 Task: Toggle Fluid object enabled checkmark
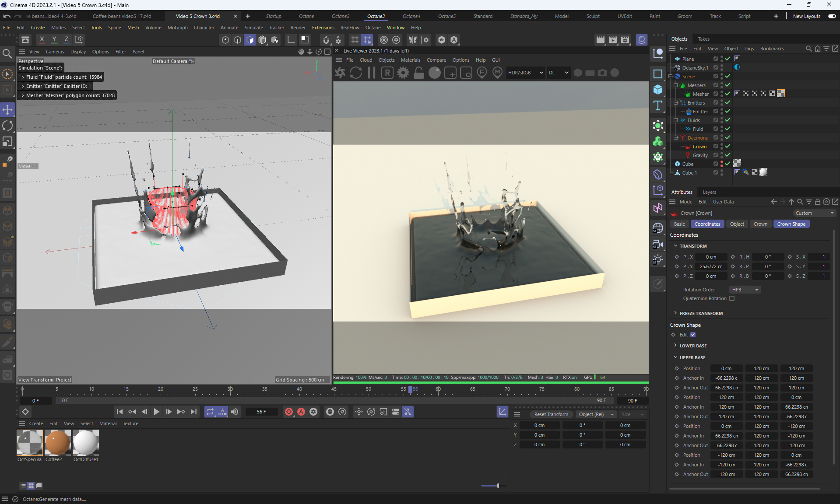click(x=728, y=129)
